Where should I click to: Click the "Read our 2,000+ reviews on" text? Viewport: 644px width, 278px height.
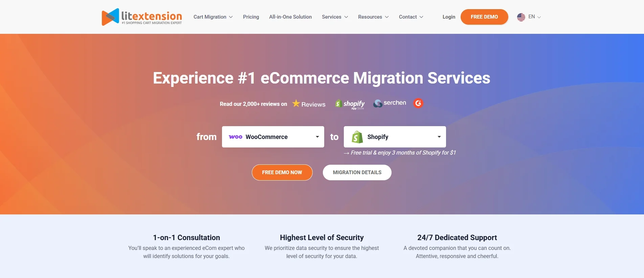(253, 104)
